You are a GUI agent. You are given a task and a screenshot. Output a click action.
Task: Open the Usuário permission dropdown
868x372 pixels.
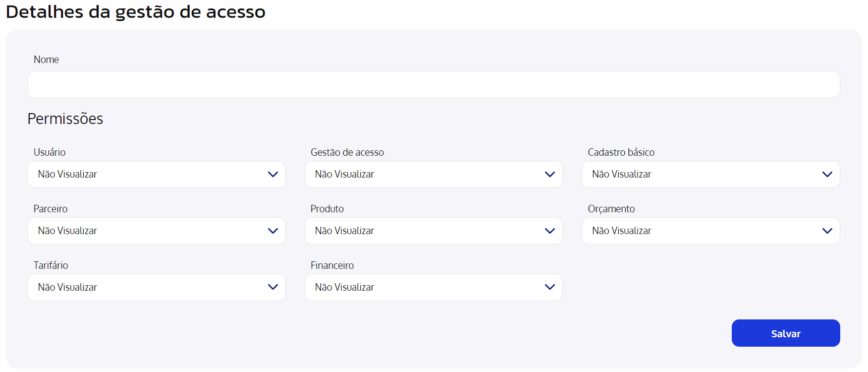click(157, 174)
